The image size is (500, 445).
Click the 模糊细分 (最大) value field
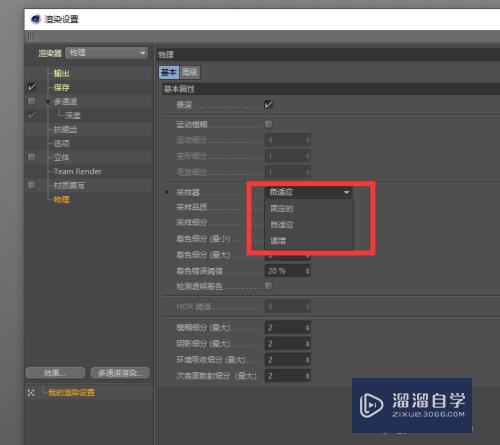coord(285,328)
